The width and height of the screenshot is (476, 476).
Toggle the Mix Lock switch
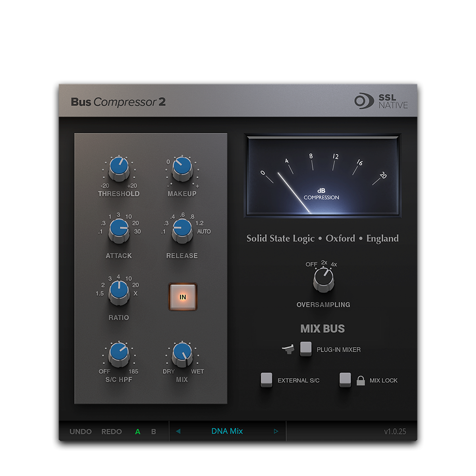click(x=345, y=379)
